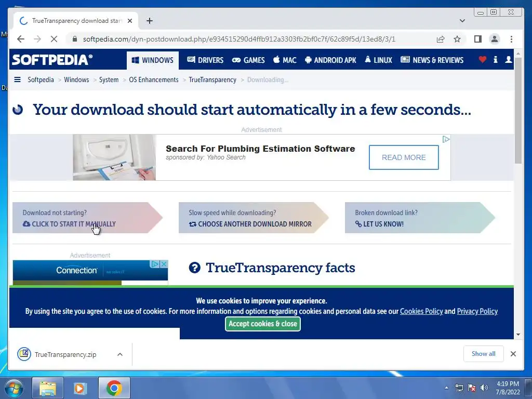The height and width of the screenshot is (399, 532).
Task: Open the hamburger menu in breadcrumb bar
Action: pos(17,79)
